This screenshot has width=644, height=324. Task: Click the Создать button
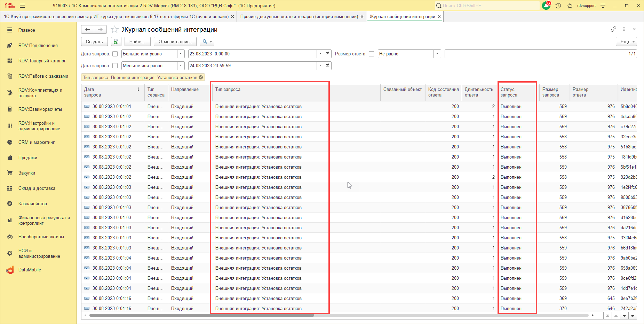pyautogui.click(x=94, y=42)
